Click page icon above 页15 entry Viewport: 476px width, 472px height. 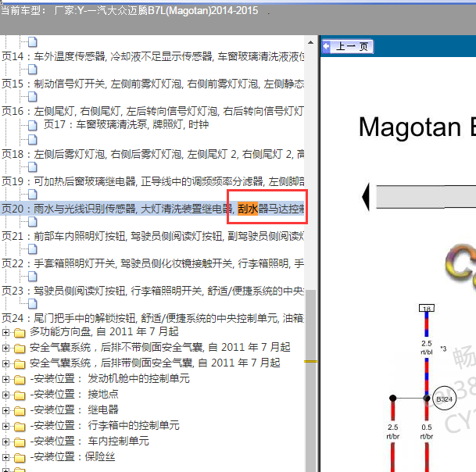point(33,70)
